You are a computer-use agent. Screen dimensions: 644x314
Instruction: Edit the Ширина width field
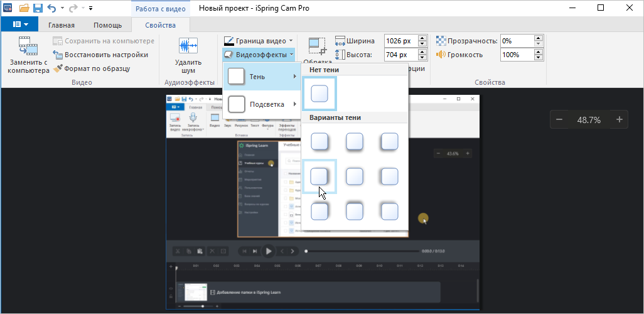click(400, 41)
